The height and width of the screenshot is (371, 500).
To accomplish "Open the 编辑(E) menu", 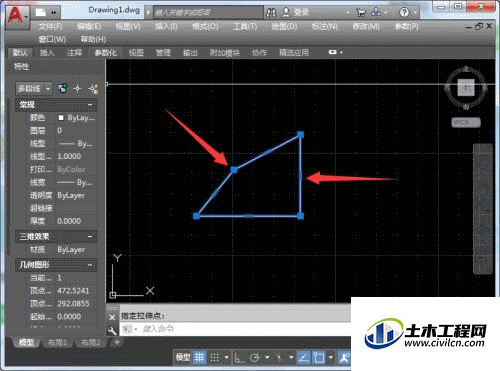I will [x=89, y=27].
